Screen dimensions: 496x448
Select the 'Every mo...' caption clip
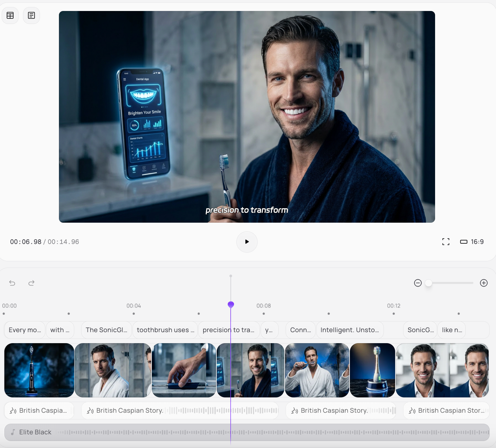[x=25, y=330]
